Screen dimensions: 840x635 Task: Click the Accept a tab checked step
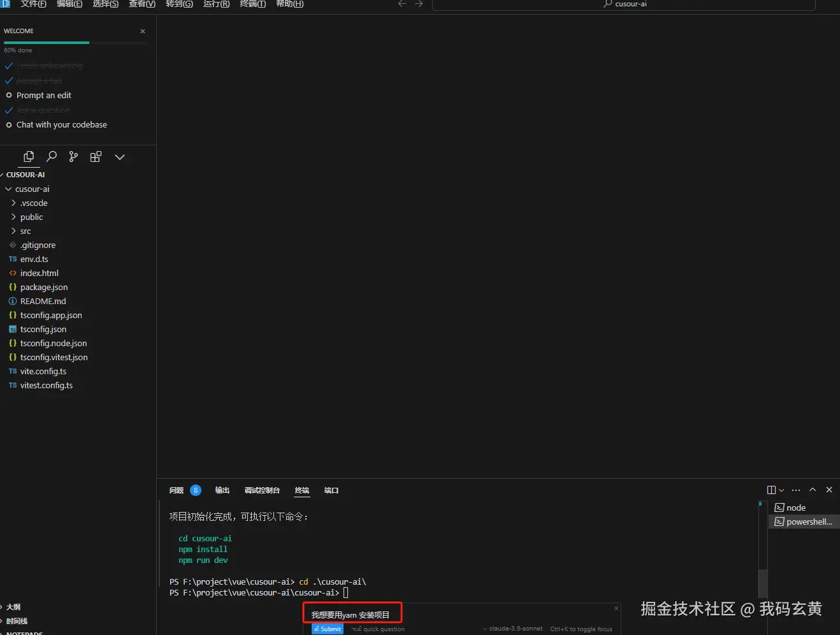(39, 81)
